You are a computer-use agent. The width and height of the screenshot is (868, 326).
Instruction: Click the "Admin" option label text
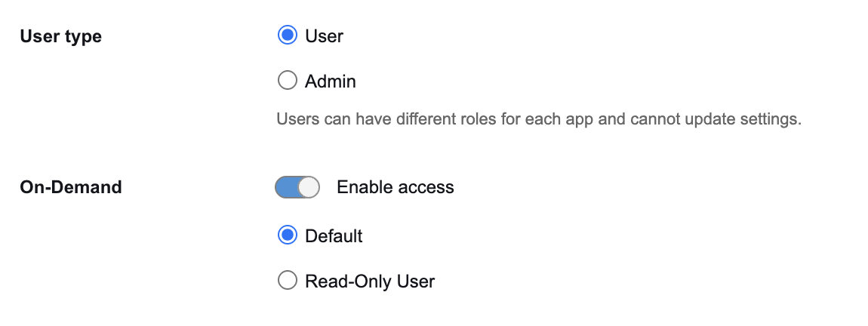330,81
